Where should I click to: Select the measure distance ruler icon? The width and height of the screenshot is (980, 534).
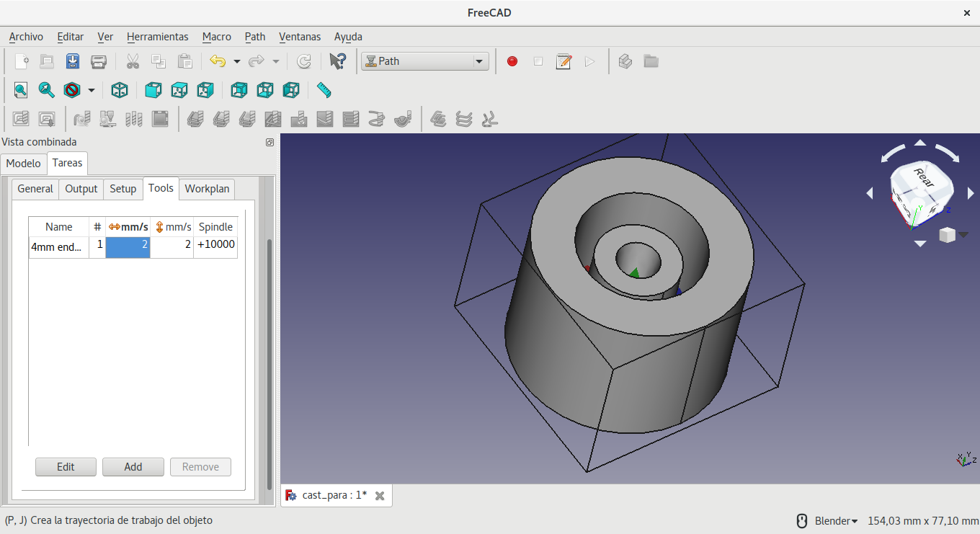point(324,90)
